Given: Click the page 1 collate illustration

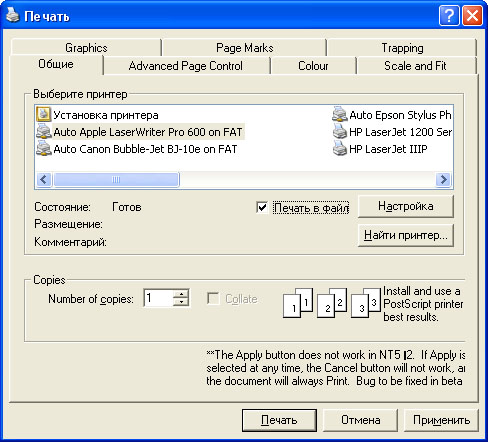Looking at the screenshot, I should click(298, 303).
